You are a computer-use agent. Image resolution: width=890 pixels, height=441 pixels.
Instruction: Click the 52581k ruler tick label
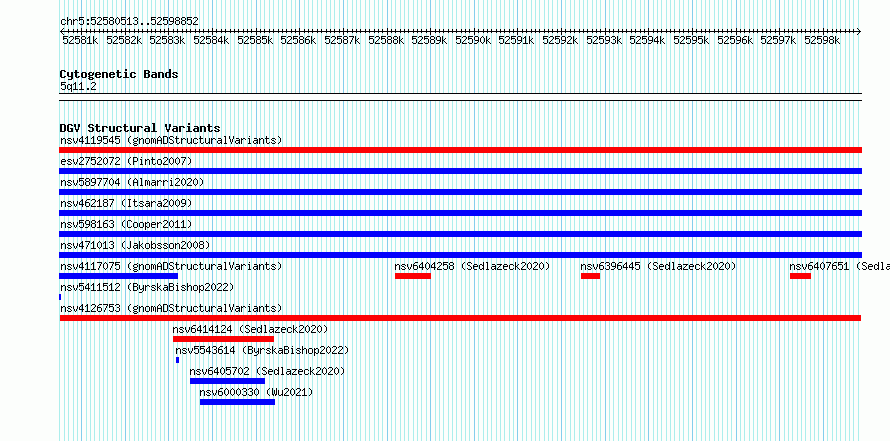click(x=80, y=40)
